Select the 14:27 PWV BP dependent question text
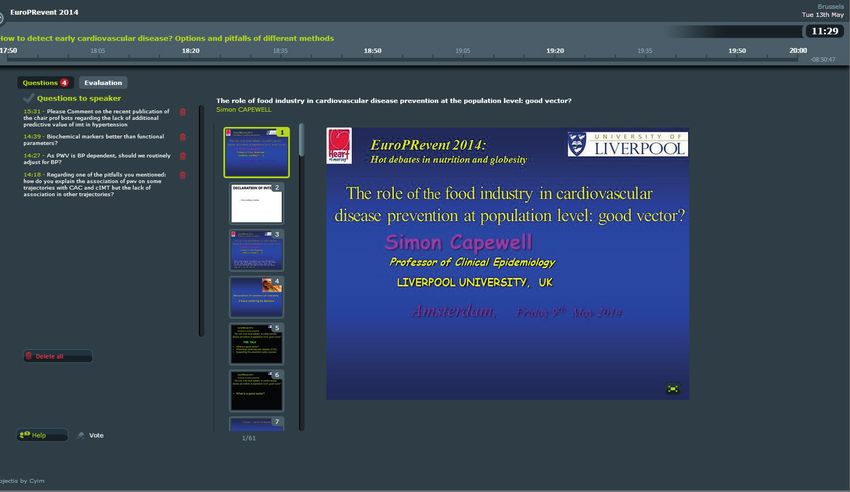Screen dimensions: 850x492 [97, 159]
